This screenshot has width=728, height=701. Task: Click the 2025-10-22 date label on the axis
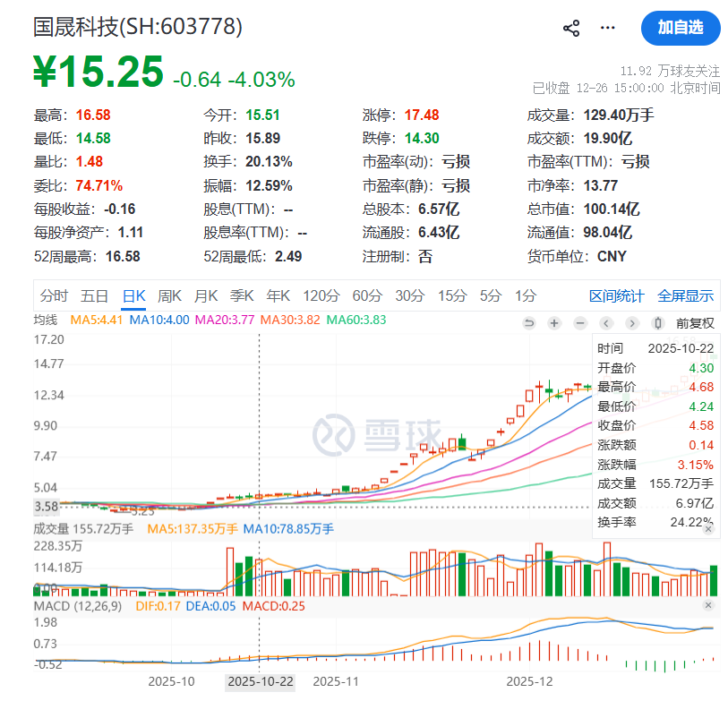259,681
